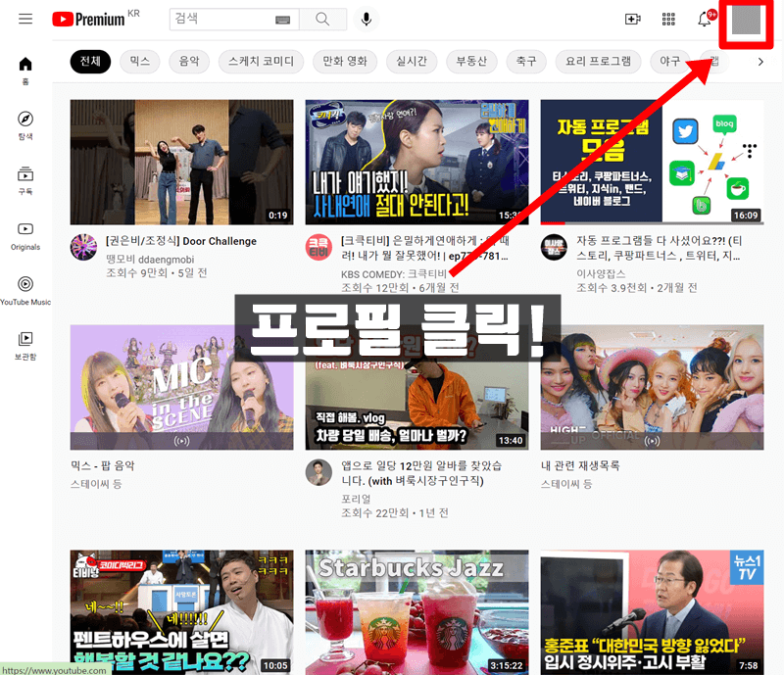Open 자동 프로그램 모음 video thumbnail
This screenshot has width=784, height=675.
tap(652, 162)
